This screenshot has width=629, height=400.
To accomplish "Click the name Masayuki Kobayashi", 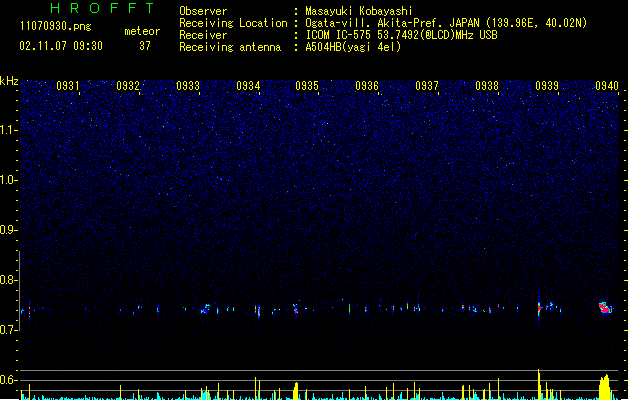I will pyautogui.click(x=359, y=11).
